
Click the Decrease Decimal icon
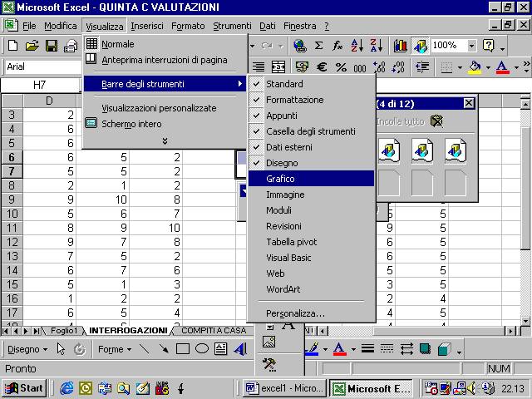pyautogui.click(x=398, y=66)
